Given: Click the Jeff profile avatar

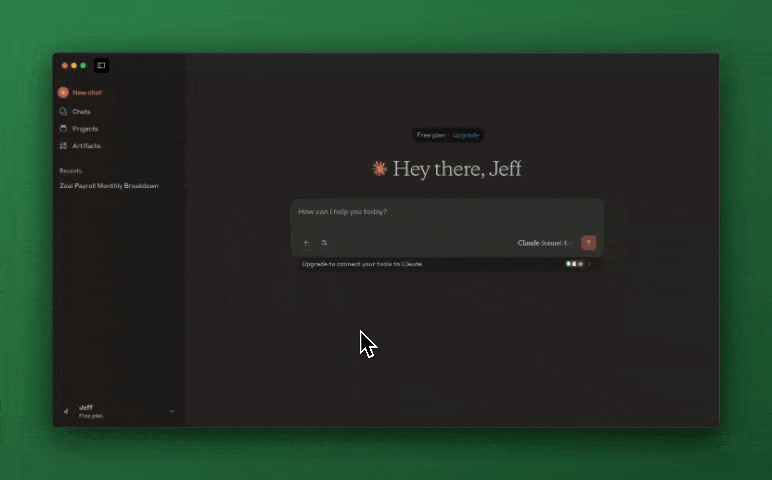Looking at the screenshot, I should [x=66, y=411].
